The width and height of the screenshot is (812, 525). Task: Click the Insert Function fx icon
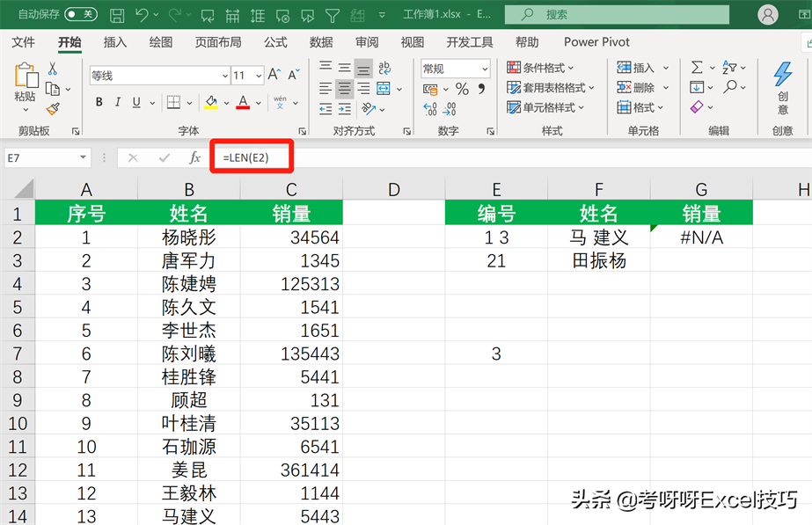(194, 157)
